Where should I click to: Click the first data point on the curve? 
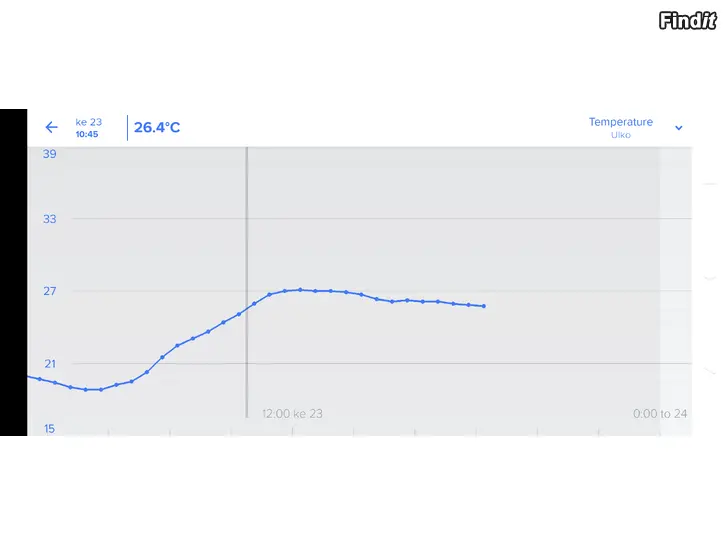40,379
